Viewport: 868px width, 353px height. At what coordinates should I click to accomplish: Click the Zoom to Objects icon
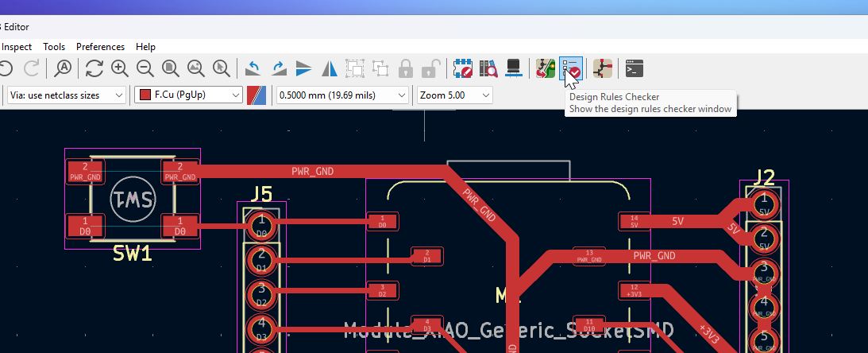tap(196, 68)
